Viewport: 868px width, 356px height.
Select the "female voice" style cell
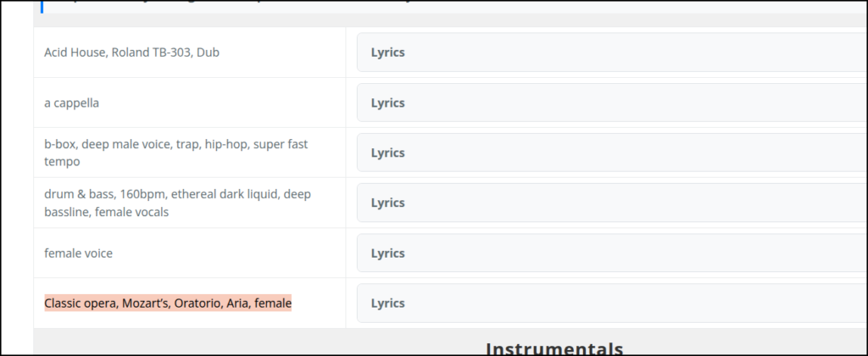(x=78, y=253)
